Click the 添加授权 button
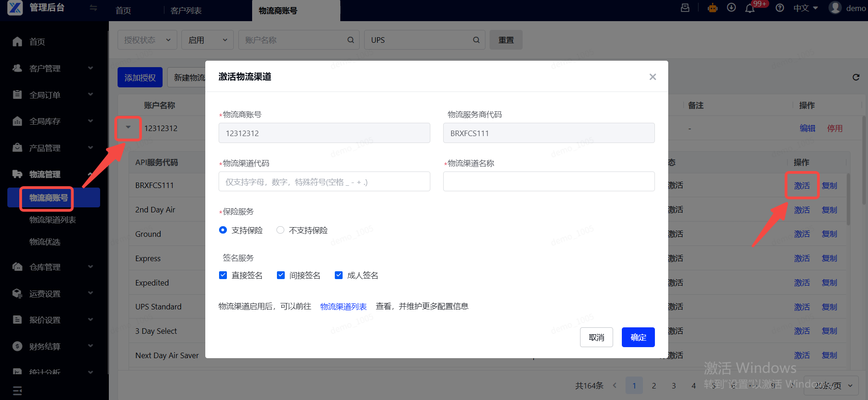Viewport: 868px width, 400px height. (140, 78)
